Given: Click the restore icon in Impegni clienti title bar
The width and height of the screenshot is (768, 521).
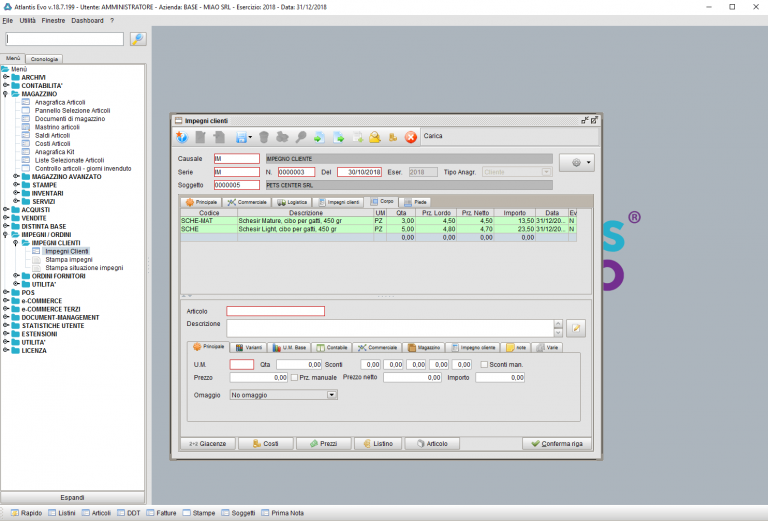Looking at the screenshot, I should [x=585, y=120].
